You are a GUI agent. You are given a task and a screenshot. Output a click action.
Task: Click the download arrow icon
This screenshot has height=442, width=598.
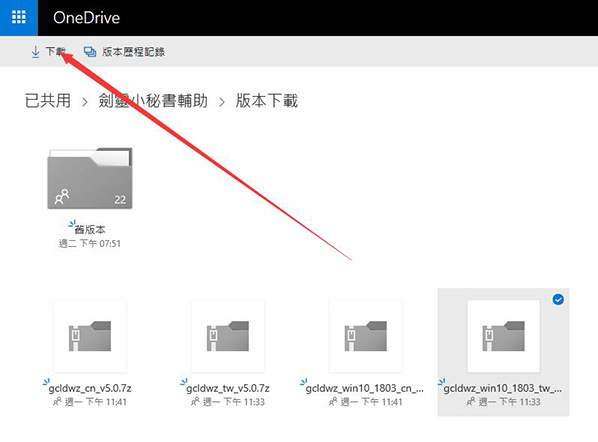[35, 52]
